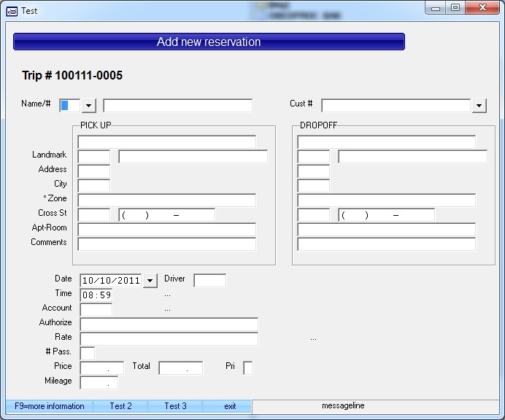The height and width of the screenshot is (420, 505).
Task: Click the Add new reservation banner
Action: [x=209, y=42]
